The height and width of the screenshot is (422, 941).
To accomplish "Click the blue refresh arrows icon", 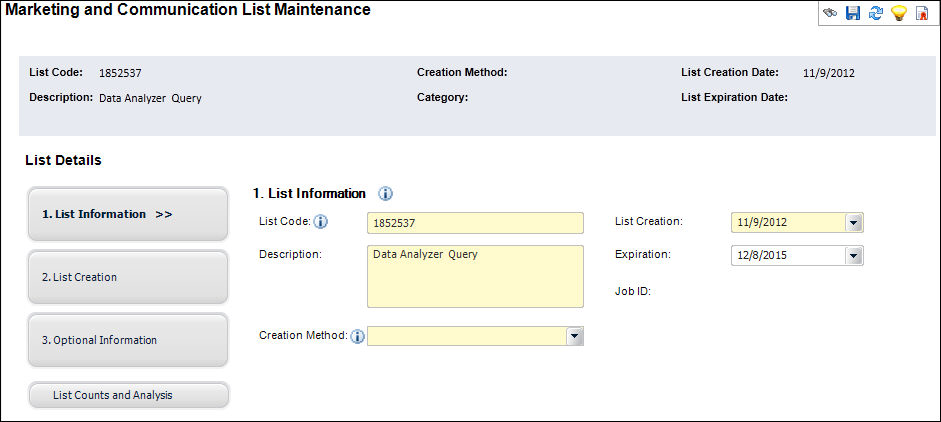I will coord(875,14).
